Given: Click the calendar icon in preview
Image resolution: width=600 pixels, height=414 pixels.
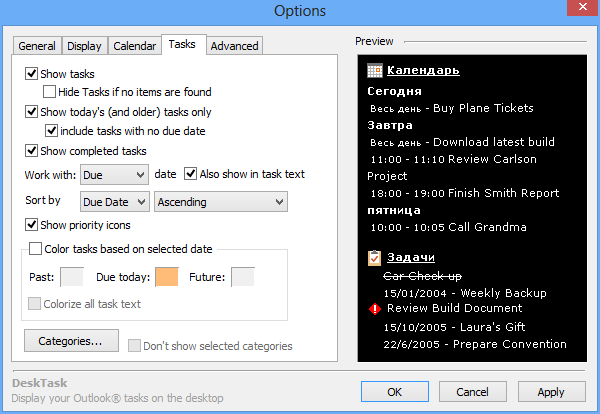Looking at the screenshot, I should [375, 70].
